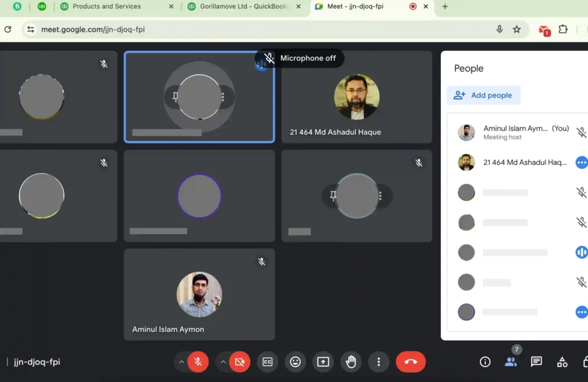Screen dimensions: 588x382
Task: Click the purple-ringed avatar tile
Action: 199,196
